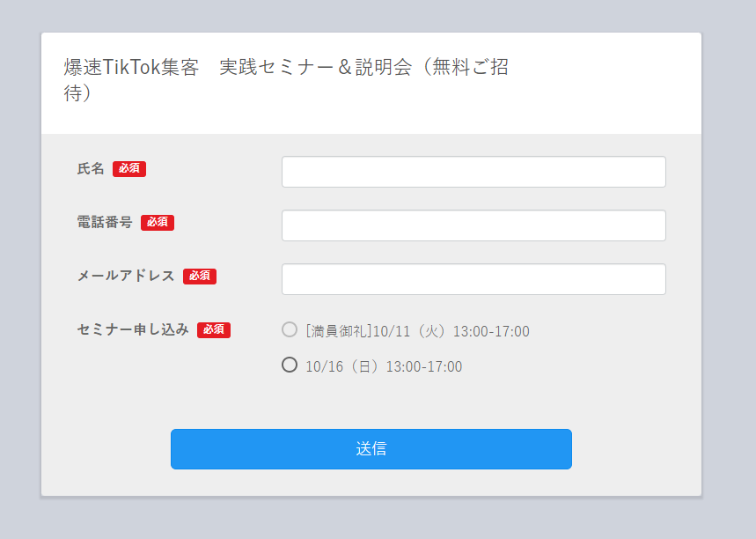The image size is (756, 539).
Task: Select the [満員御礼]10/11（火） radio button
Action: pos(290,330)
